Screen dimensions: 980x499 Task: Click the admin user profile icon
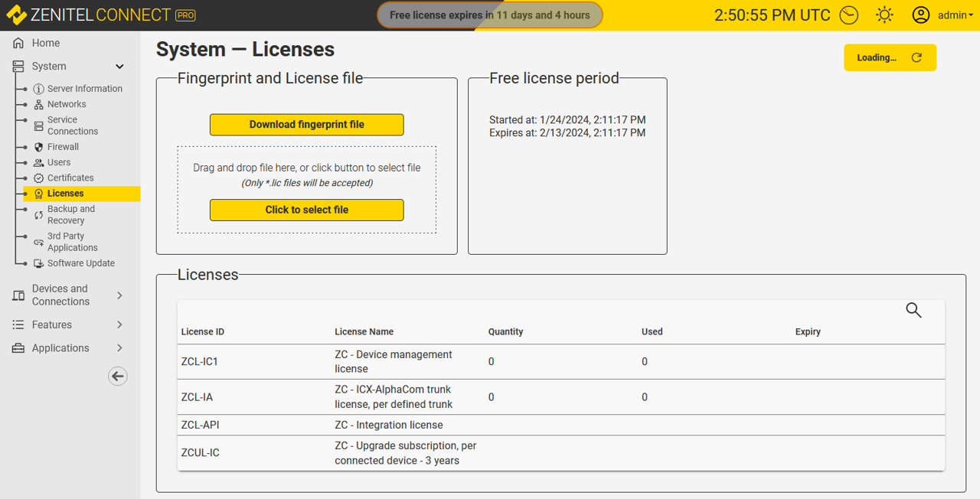[x=920, y=15]
